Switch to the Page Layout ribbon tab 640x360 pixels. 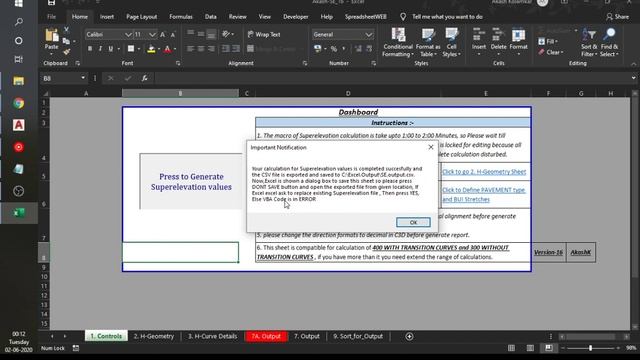click(142, 17)
